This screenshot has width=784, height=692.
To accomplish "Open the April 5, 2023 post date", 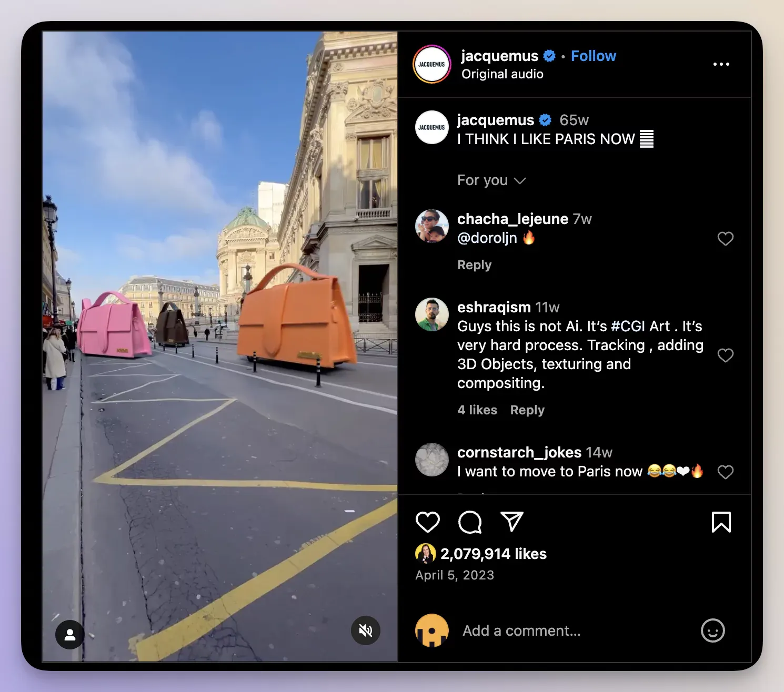I will (455, 575).
